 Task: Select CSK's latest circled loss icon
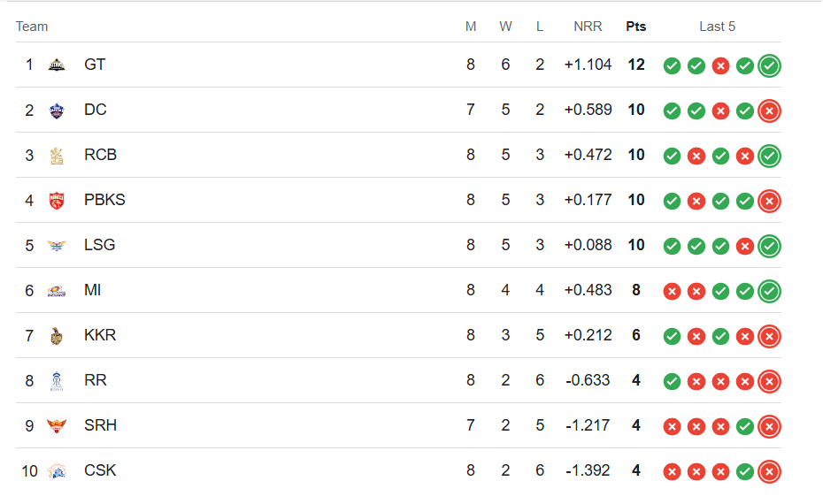coord(770,471)
